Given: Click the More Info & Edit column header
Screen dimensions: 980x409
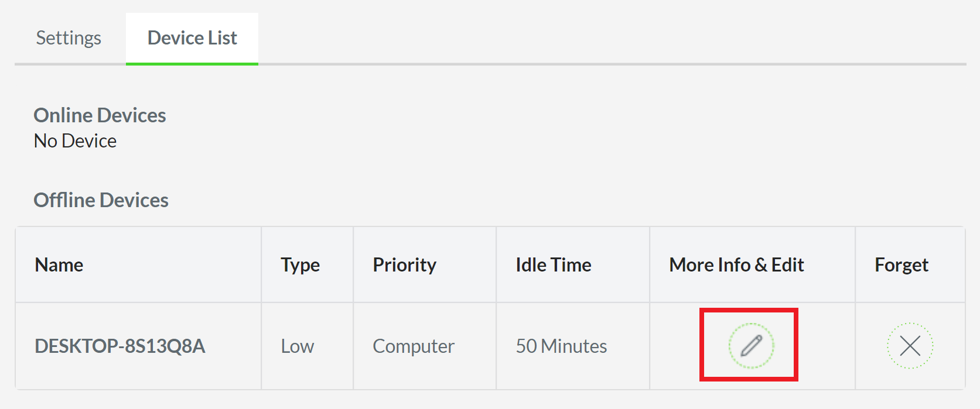Looking at the screenshot, I should click(736, 264).
